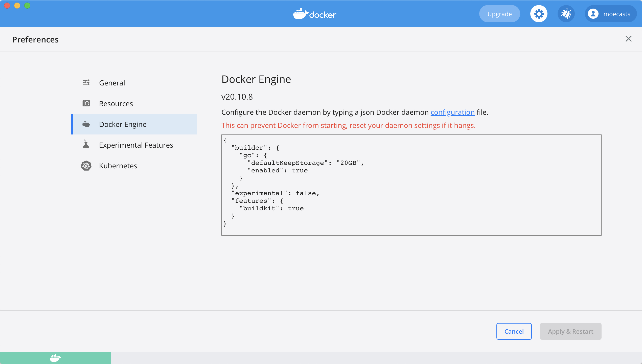Toggle buildkit feature in JSON config
642x364 pixels.
295,208
